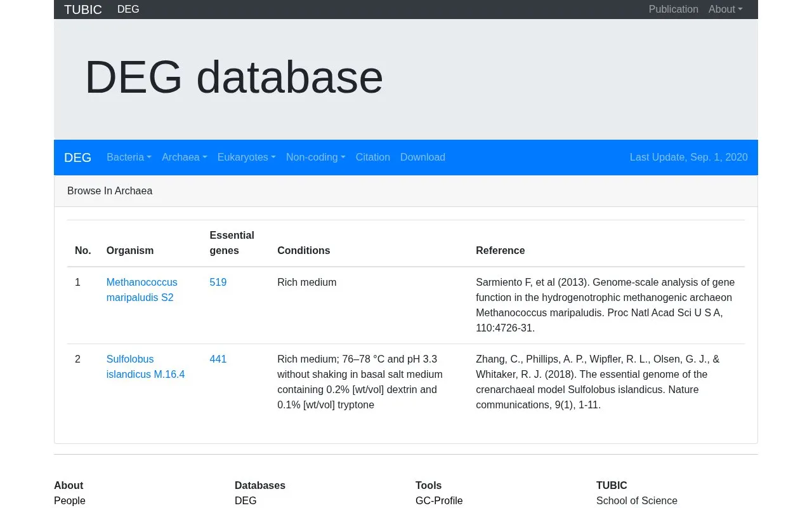Click the 'Rich medium' conditions cell
The image size is (812, 508).
[x=306, y=282]
